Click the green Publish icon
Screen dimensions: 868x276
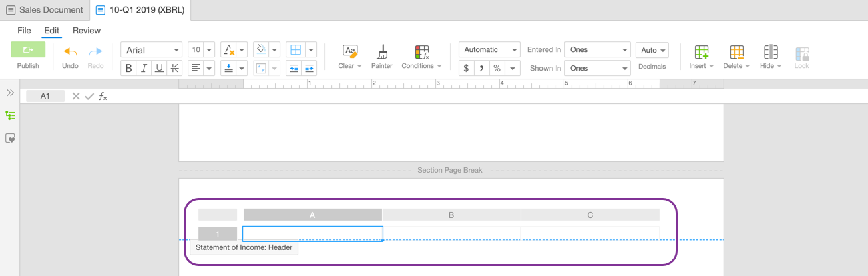(28, 50)
